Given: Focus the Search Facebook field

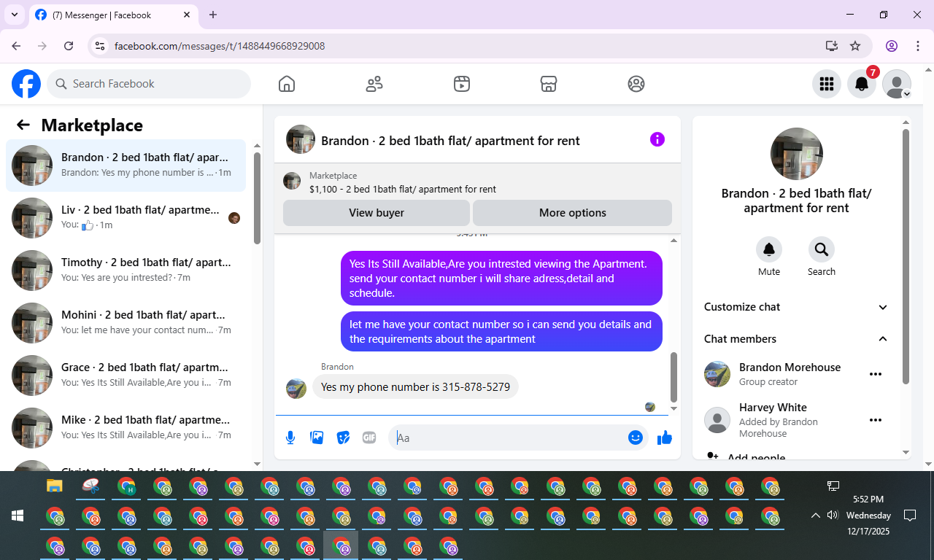Looking at the screenshot, I should pyautogui.click(x=149, y=84).
